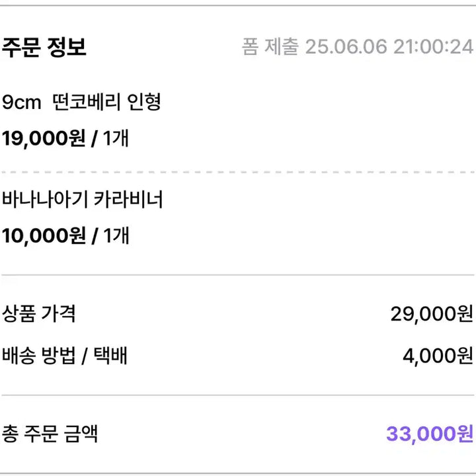Select the 폼 제출 label text
The width and height of the screenshot is (476, 476).
[270, 48]
